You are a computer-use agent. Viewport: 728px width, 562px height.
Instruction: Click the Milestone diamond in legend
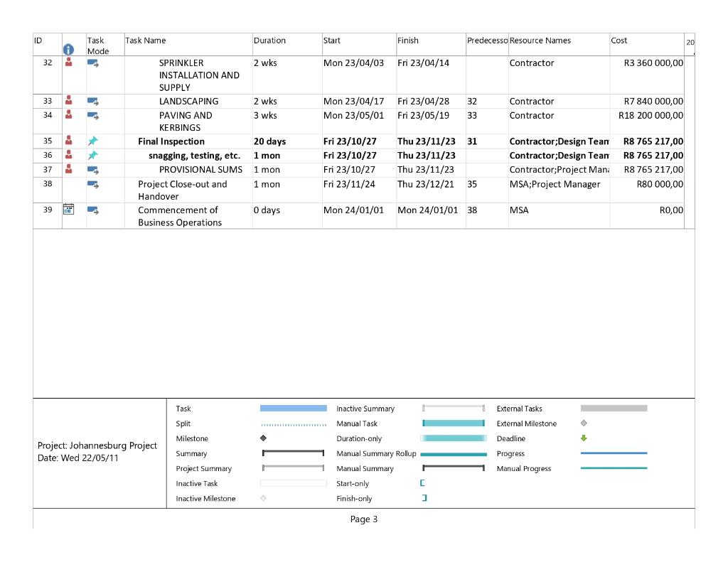point(263,438)
